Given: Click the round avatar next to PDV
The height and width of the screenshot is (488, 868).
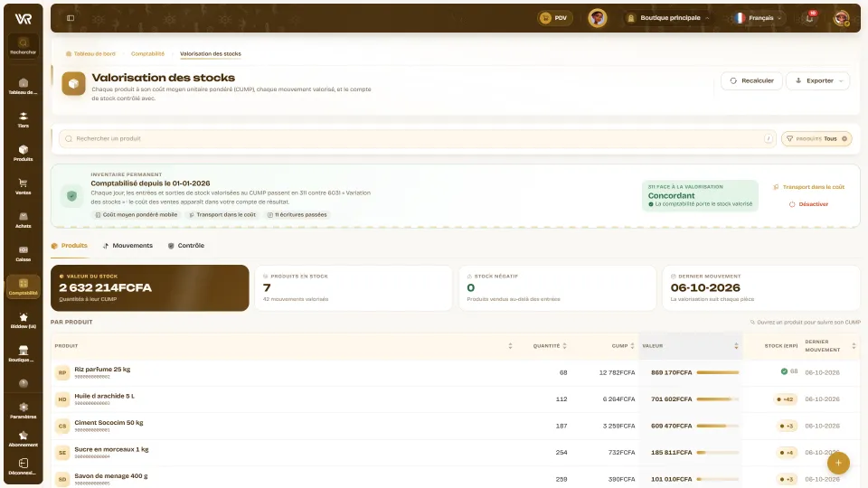Looking at the screenshot, I should (x=598, y=18).
